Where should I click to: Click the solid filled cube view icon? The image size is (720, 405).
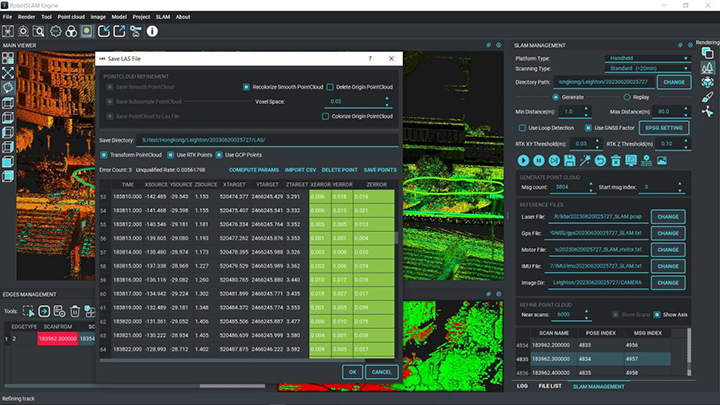(x=8, y=162)
